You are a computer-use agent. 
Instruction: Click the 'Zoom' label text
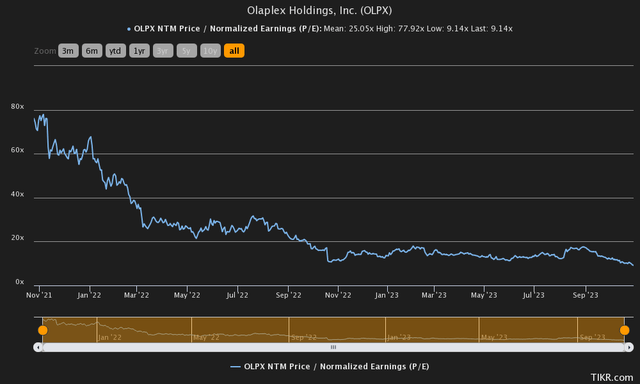point(45,51)
